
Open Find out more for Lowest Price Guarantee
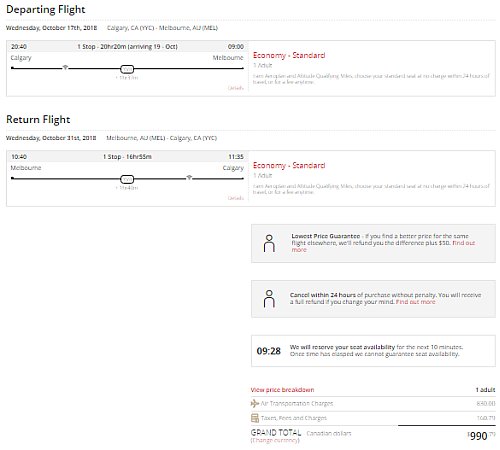pos(383,246)
